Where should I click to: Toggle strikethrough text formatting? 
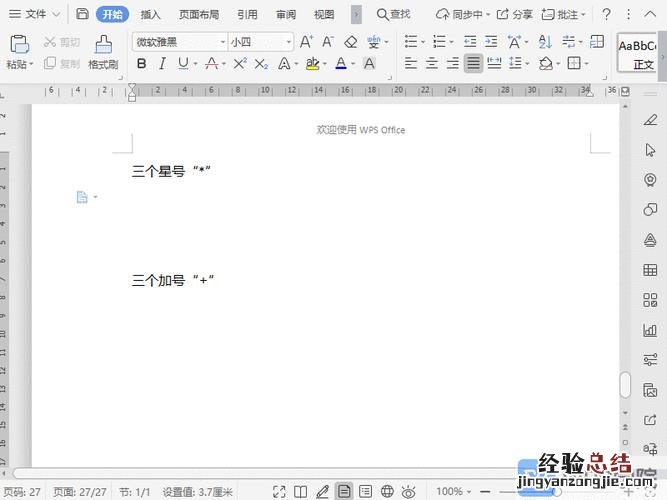click(x=211, y=64)
